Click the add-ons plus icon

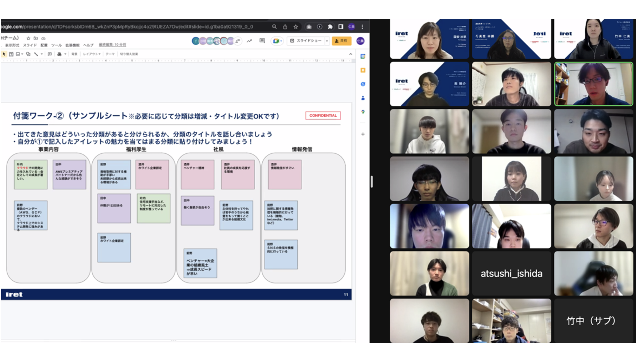tap(363, 134)
